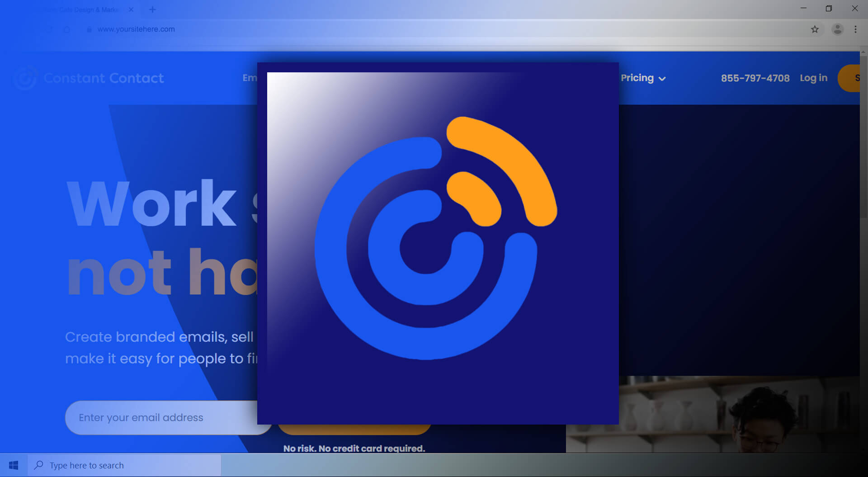Minimize the browser window

(x=803, y=9)
